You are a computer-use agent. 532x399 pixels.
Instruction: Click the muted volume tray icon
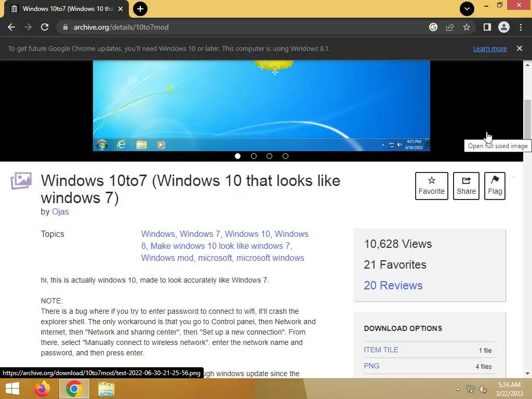tap(483, 389)
